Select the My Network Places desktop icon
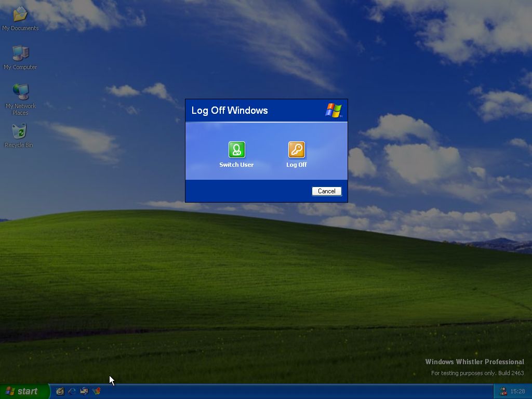Screen dimensions: 532x399 click(20, 92)
